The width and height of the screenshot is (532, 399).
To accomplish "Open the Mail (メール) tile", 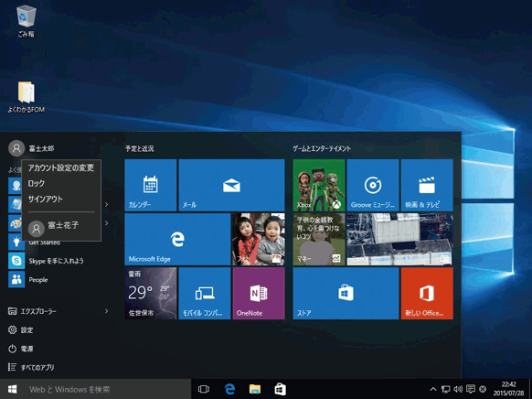I will pyautogui.click(x=231, y=185).
